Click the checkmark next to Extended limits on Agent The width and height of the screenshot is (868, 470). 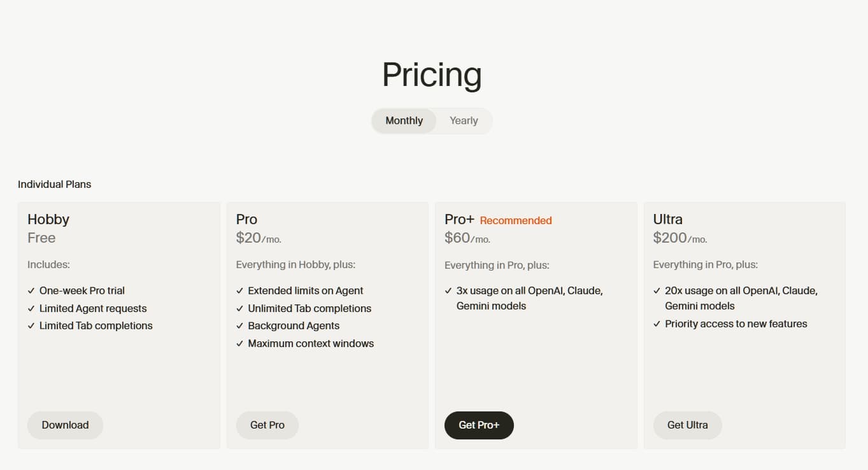click(x=239, y=290)
